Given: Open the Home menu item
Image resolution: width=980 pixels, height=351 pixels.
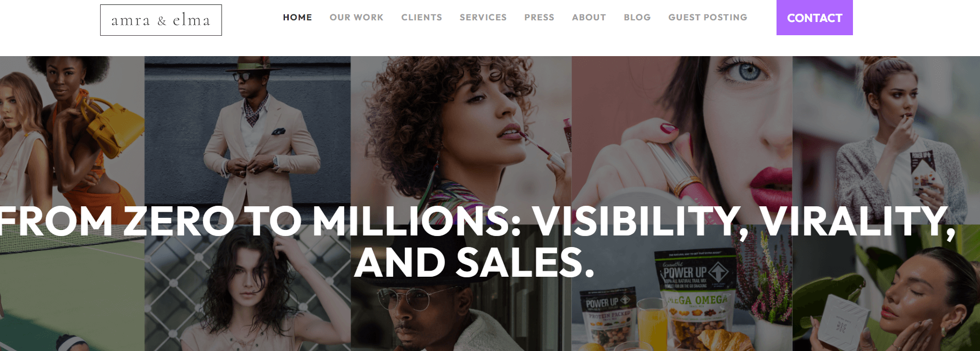Looking at the screenshot, I should tap(298, 18).
